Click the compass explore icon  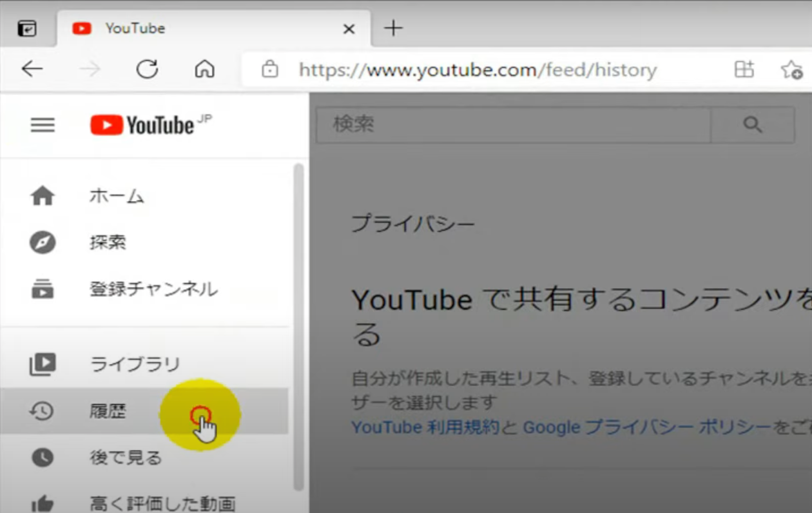click(43, 242)
